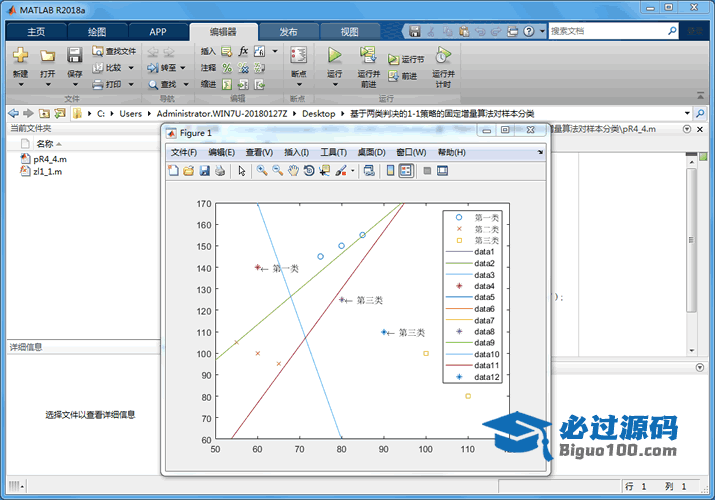Click the Run and Advance (运行并前进) icon
Screen dimensions: 715x500
click(x=369, y=55)
